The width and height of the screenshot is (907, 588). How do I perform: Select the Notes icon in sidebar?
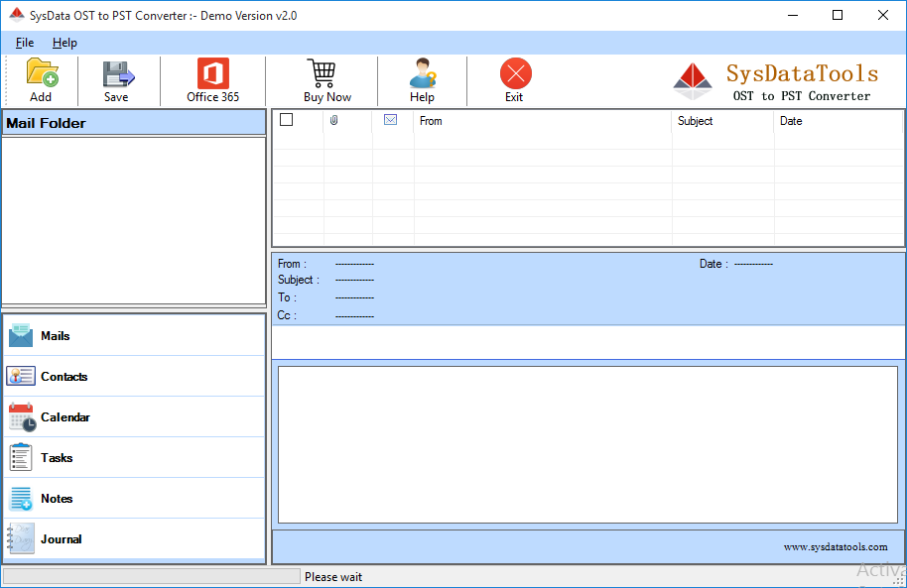22,499
